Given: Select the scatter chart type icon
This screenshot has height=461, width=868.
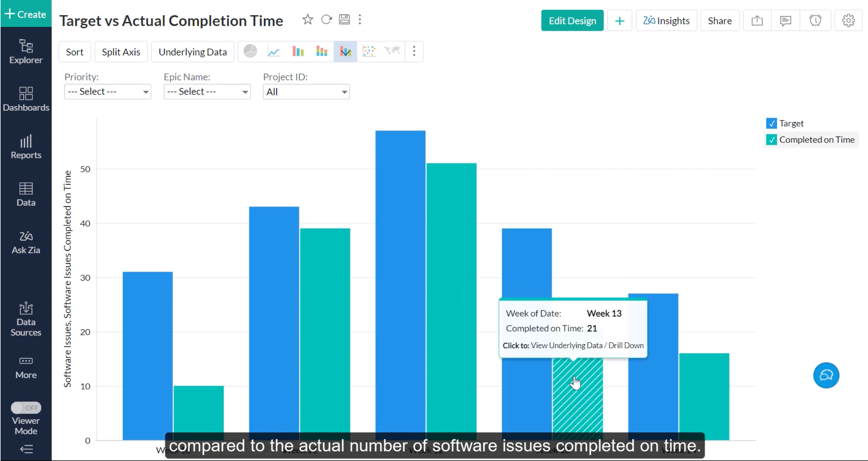Looking at the screenshot, I should pyautogui.click(x=369, y=52).
